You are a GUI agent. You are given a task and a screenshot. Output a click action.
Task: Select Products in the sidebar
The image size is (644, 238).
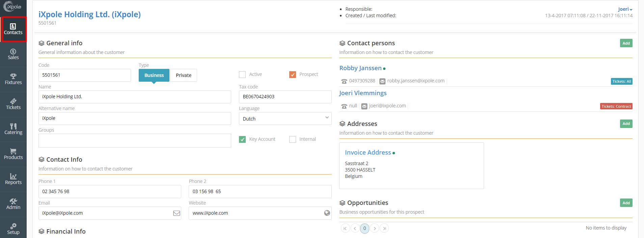pyautogui.click(x=13, y=154)
